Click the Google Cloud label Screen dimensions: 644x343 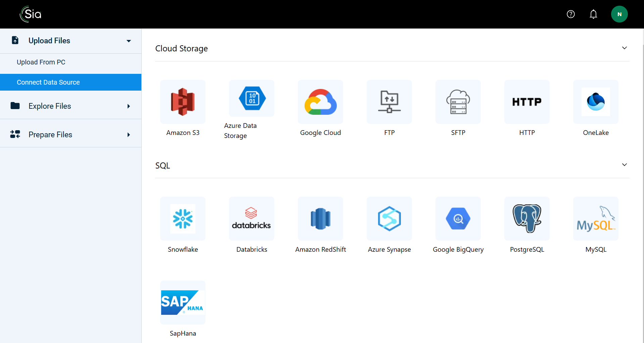(x=320, y=133)
